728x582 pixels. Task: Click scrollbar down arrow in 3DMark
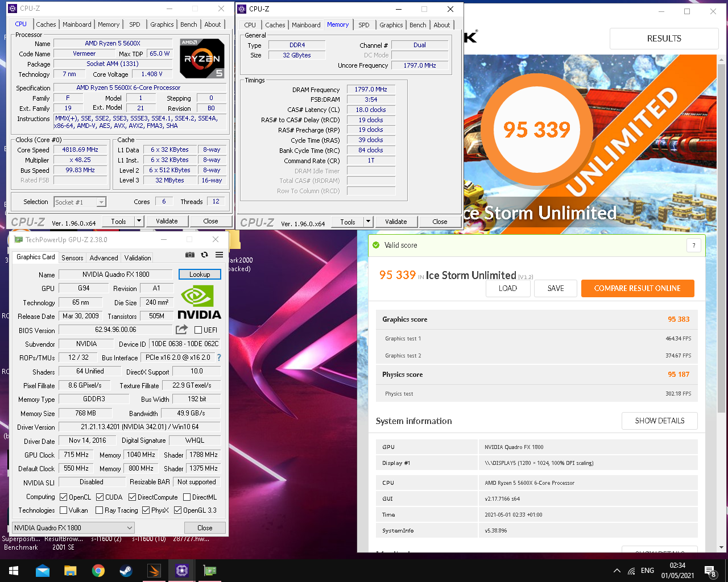click(x=722, y=547)
